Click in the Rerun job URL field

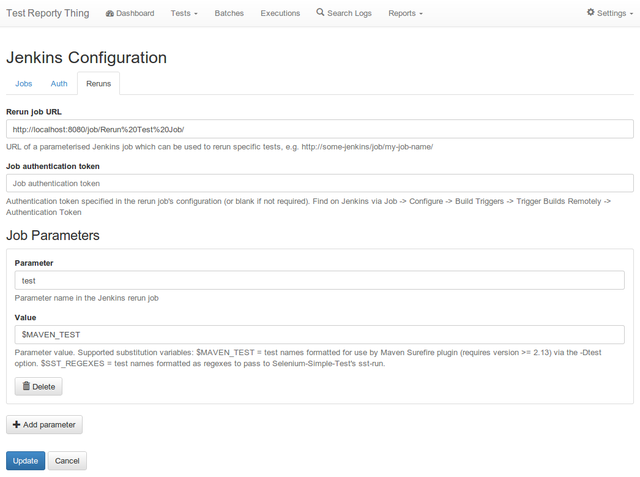pyautogui.click(x=320, y=129)
